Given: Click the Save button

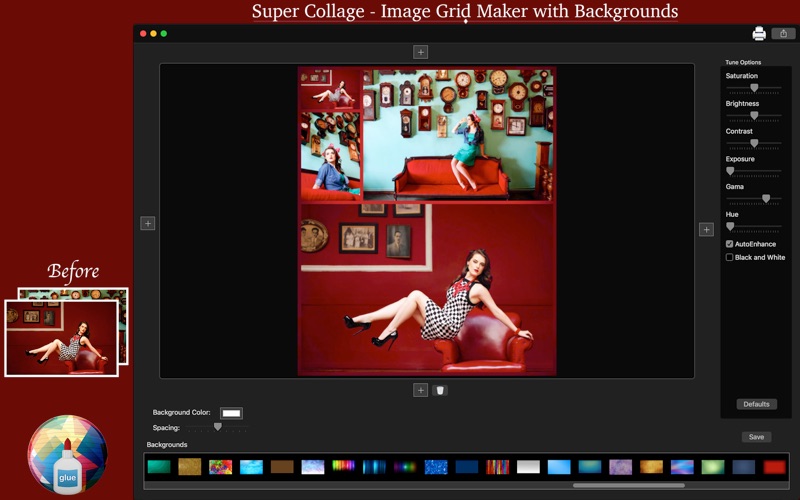Looking at the screenshot, I should (756, 437).
